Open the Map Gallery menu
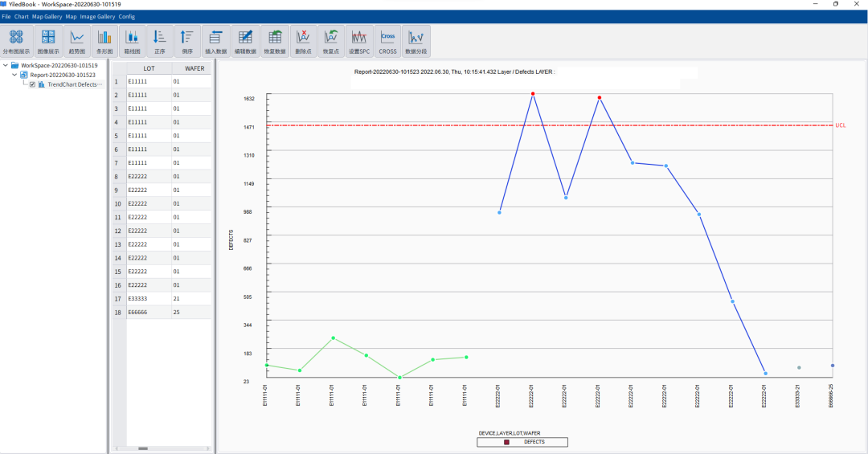The image size is (868, 454). (x=47, y=16)
